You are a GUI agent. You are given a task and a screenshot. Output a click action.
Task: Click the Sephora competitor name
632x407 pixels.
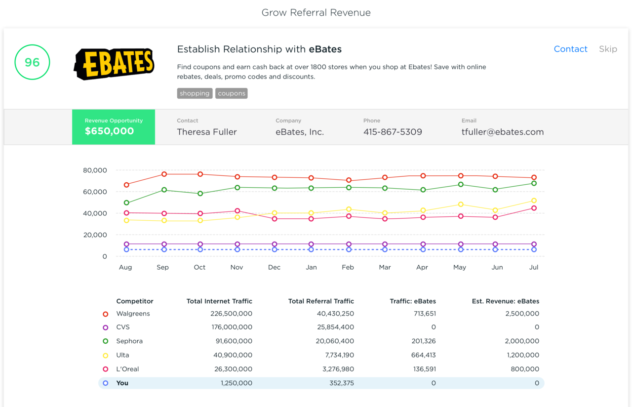(x=129, y=341)
